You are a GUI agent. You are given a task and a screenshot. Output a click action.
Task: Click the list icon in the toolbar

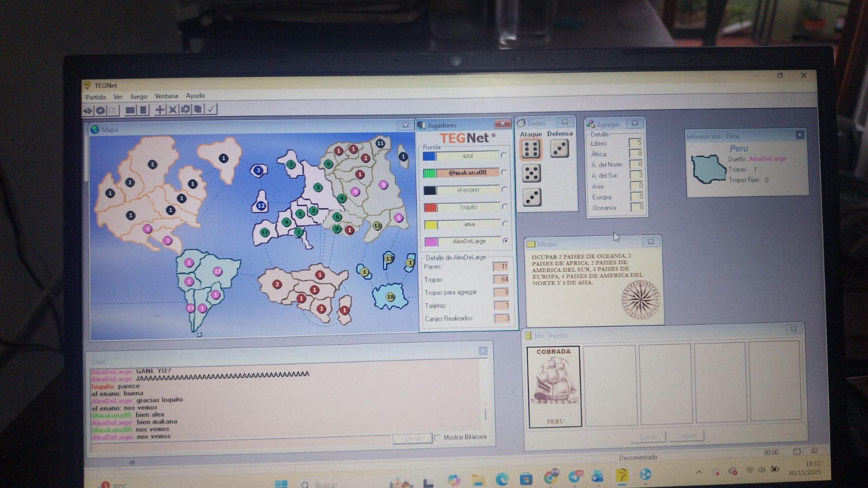point(113,110)
